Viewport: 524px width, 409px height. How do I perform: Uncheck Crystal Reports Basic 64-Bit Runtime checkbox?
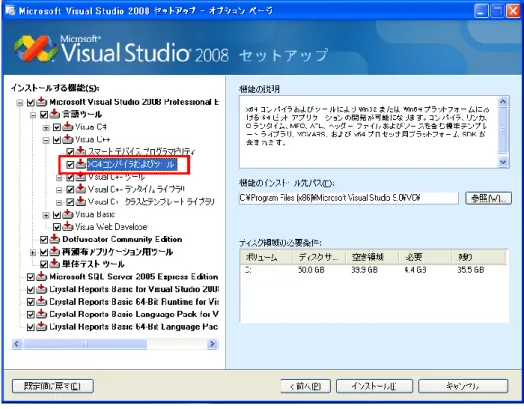(31, 302)
